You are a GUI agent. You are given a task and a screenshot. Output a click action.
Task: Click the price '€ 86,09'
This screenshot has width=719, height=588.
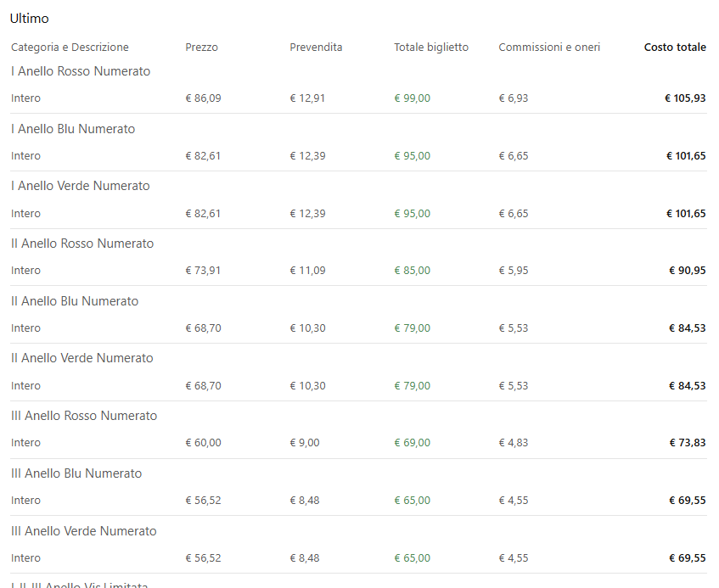(x=203, y=98)
